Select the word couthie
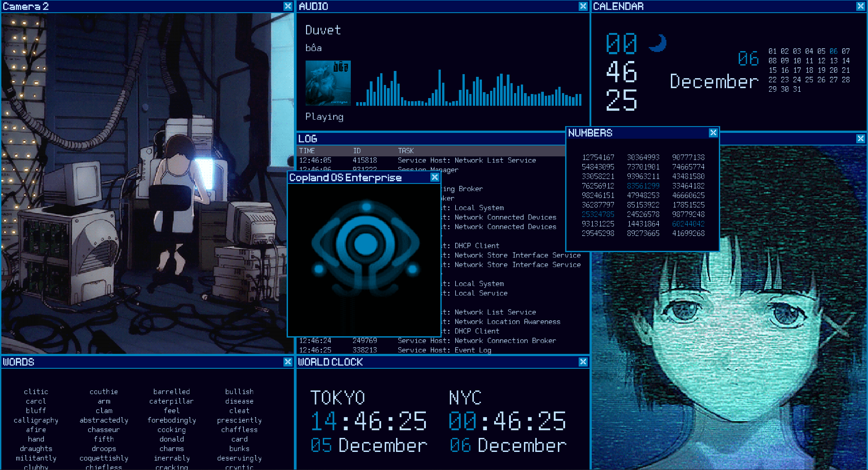Screen dimensions: 868x470 [x=104, y=391]
